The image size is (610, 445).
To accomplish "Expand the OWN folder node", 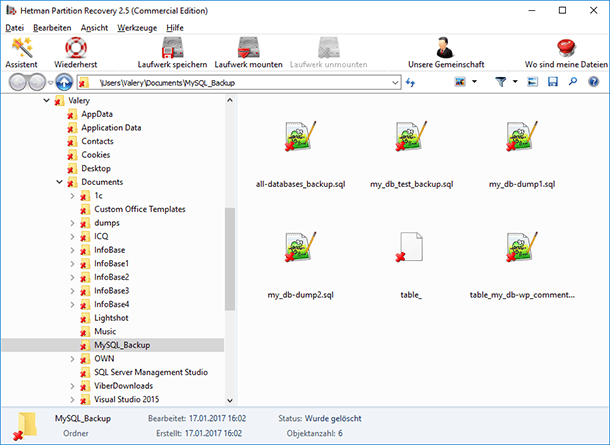I will 72,359.
